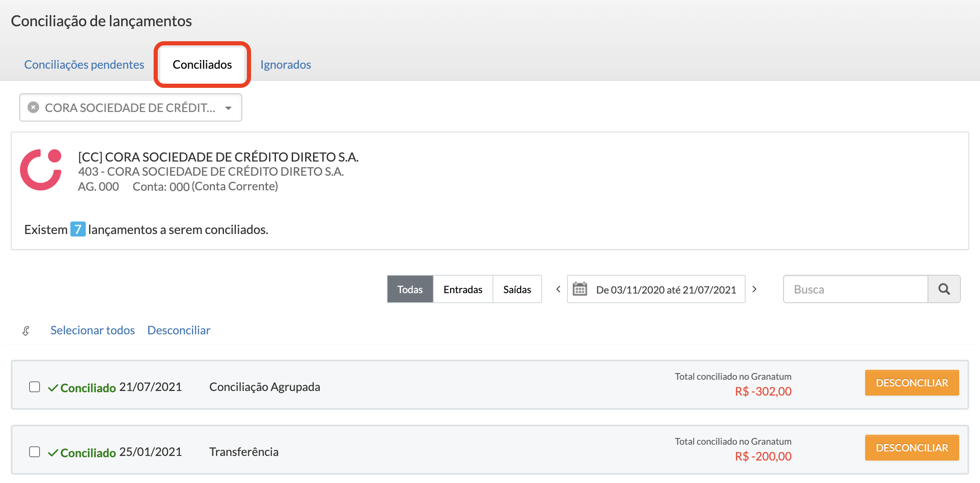Click the Cora bank logo
The width and height of the screenshot is (980, 483).
coord(41,170)
